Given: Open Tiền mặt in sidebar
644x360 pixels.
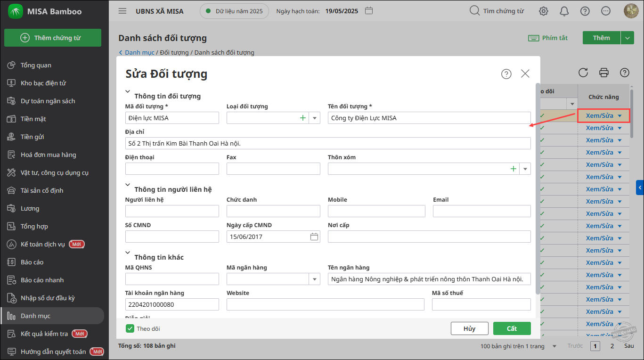Looking at the screenshot, I should [33, 119].
